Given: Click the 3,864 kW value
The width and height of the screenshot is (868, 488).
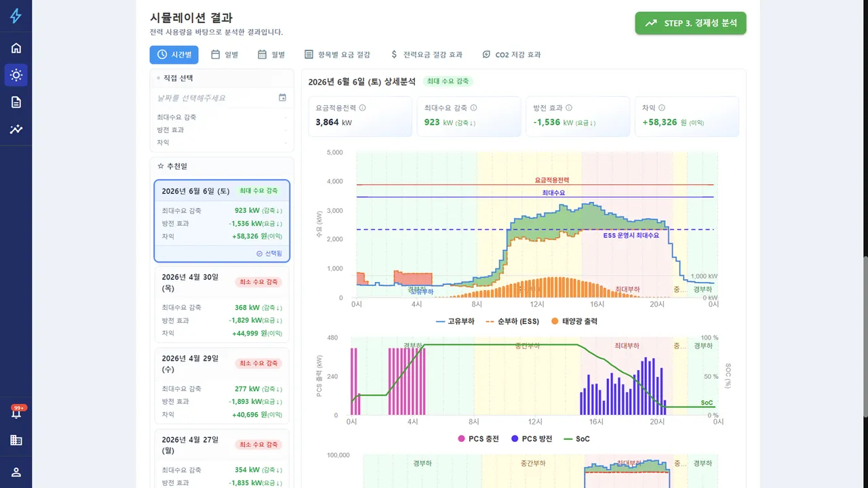Looking at the screenshot, I should 334,123.
